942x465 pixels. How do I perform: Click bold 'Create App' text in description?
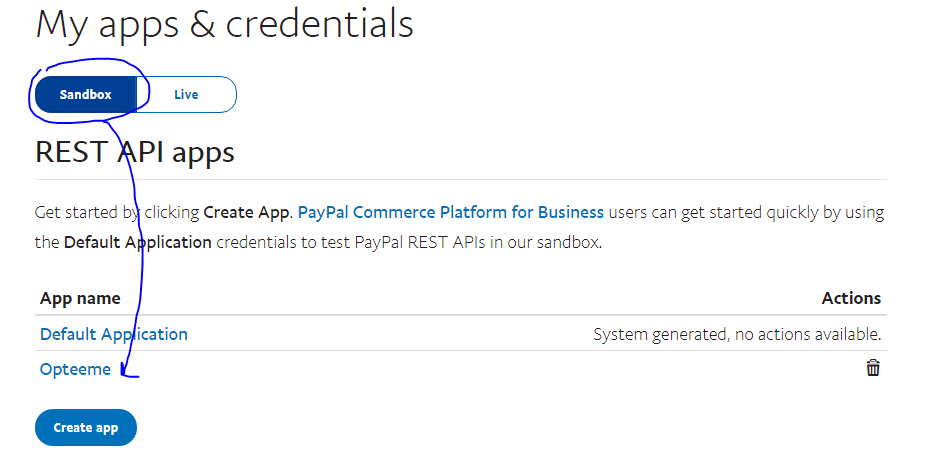[246, 212]
